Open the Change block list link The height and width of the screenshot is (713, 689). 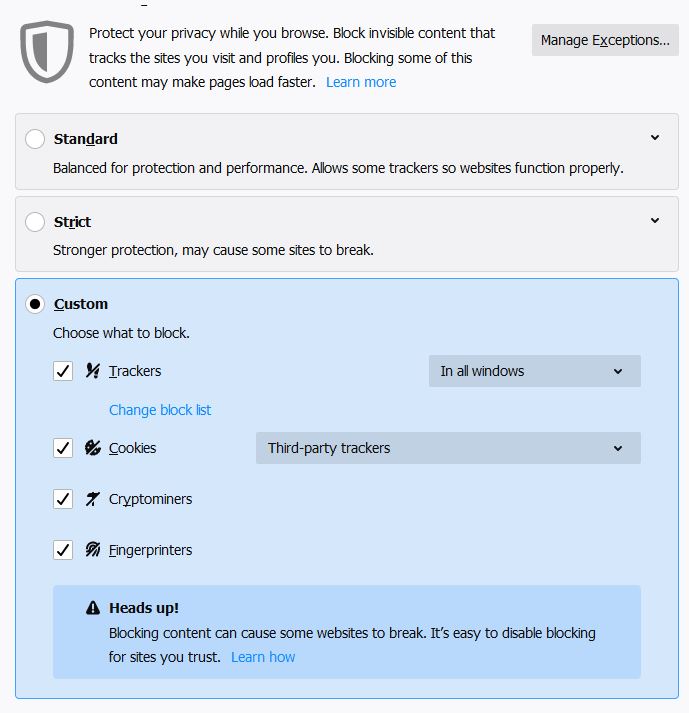click(x=160, y=410)
